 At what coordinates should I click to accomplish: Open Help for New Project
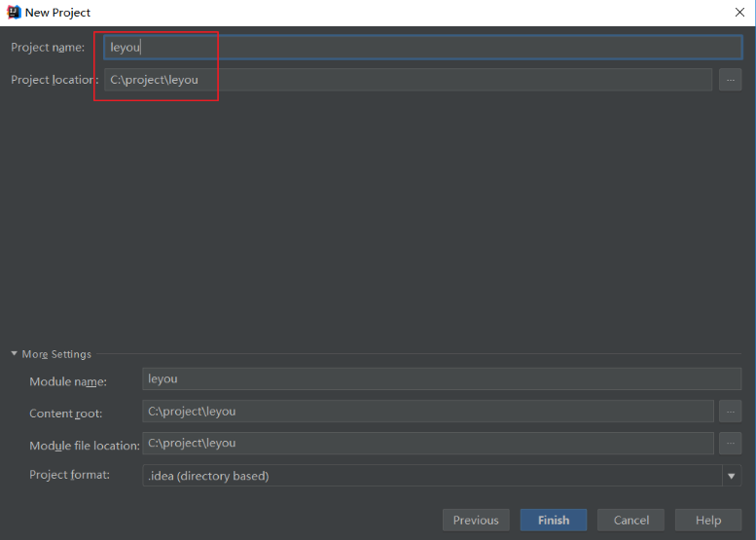[708, 520]
